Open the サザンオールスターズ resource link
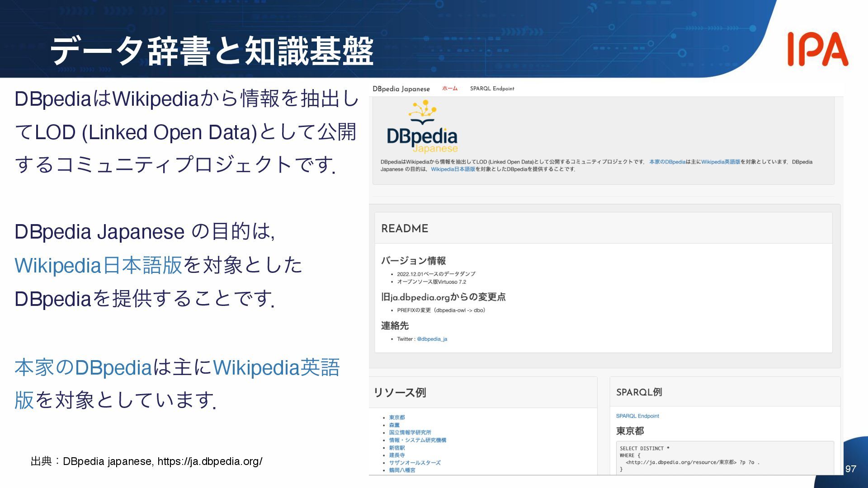The width and height of the screenshot is (868, 488). click(x=415, y=463)
